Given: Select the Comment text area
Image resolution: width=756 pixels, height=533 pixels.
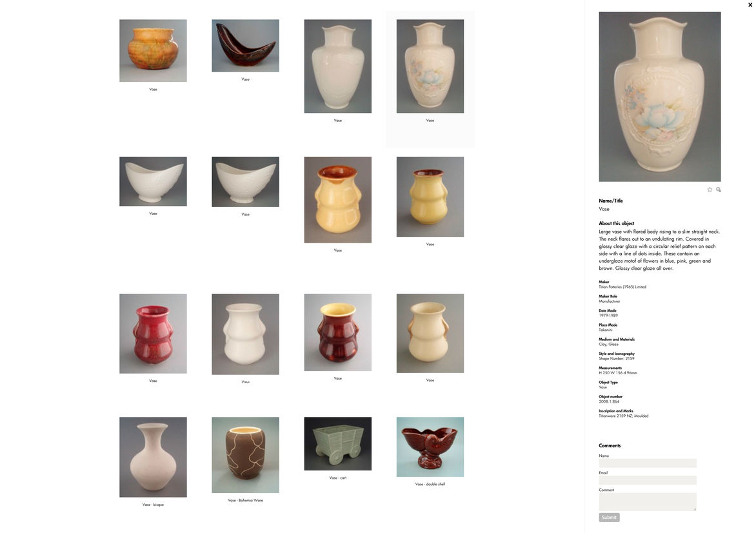Looking at the screenshot, I should [x=648, y=501].
